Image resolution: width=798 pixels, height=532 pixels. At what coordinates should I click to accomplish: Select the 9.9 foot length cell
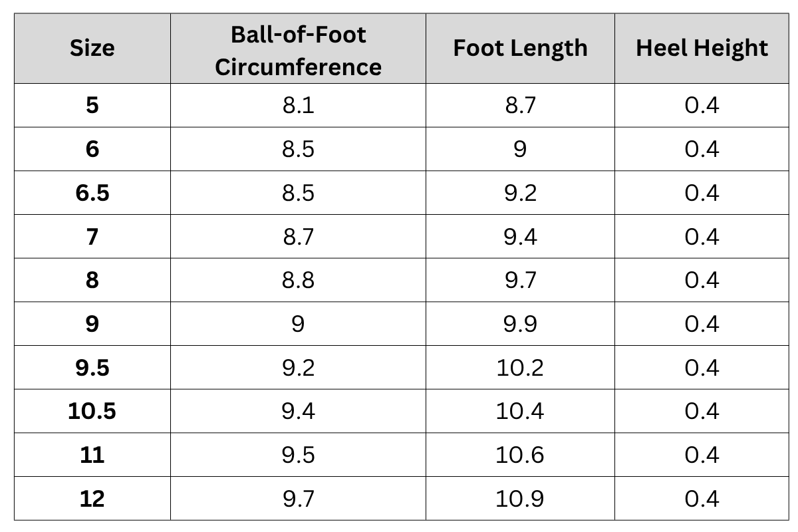tap(520, 324)
